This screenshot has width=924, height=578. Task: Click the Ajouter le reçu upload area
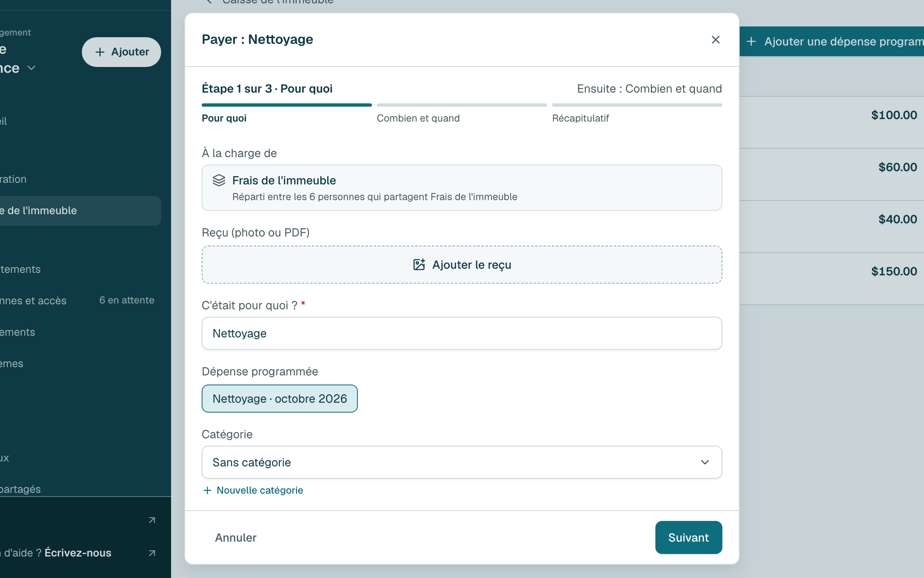(462, 265)
